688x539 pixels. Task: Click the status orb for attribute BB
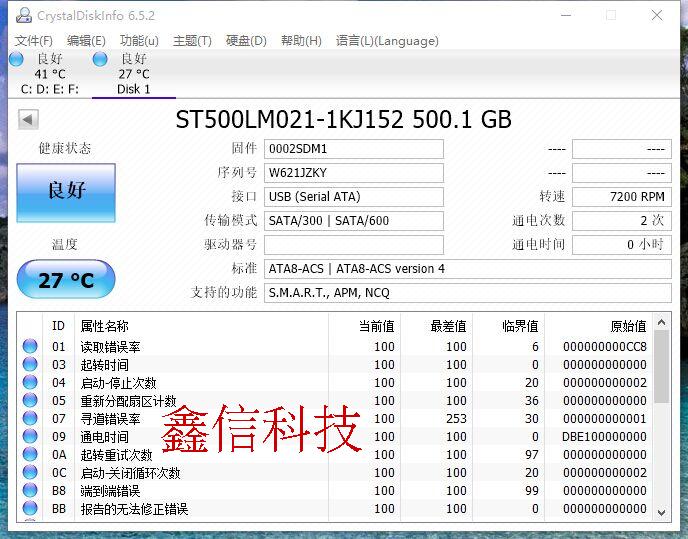tap(30, 509)
